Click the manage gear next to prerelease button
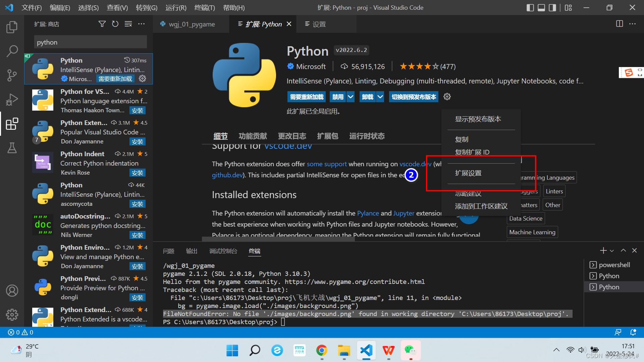This screenshot has width=644, height=362. (447, 97)
